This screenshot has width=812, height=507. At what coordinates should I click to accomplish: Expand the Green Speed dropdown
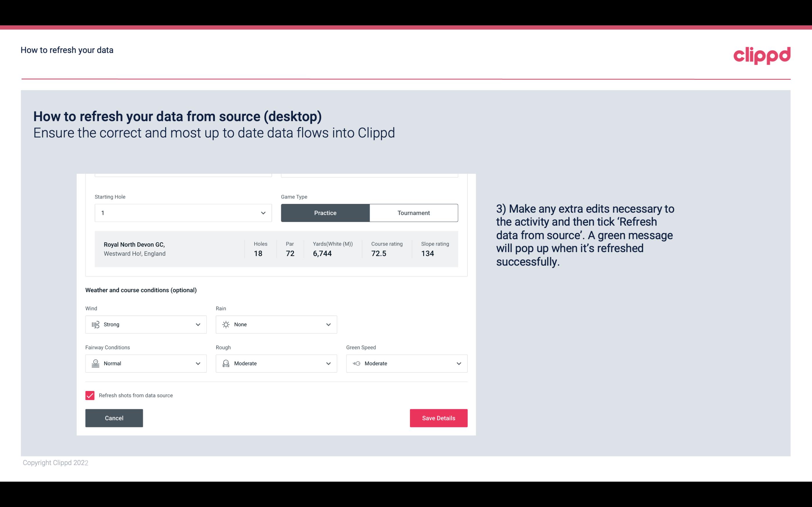458,363
